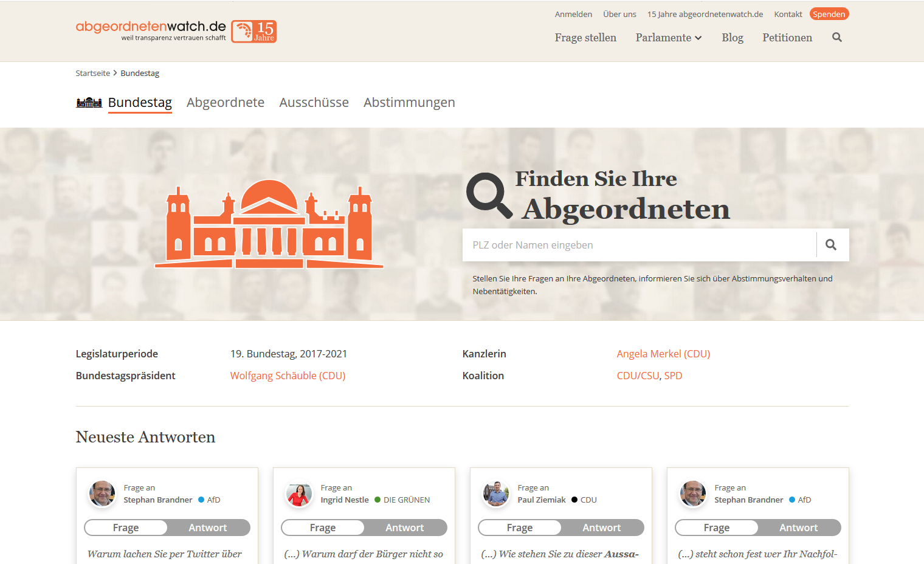Focus the PLZ oder Namen eingeben field
This screenshot has height=564, width=924.
pos(640,245)
